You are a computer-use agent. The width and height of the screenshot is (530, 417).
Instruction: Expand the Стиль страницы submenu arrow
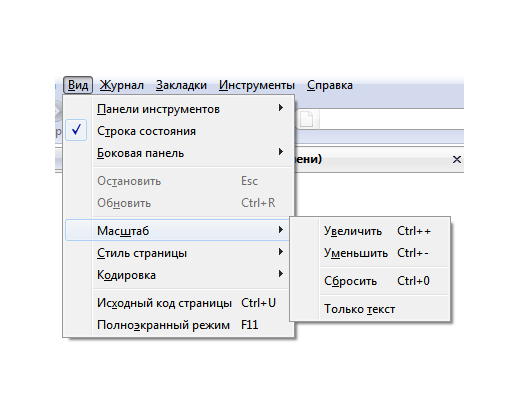click(281, 252)
